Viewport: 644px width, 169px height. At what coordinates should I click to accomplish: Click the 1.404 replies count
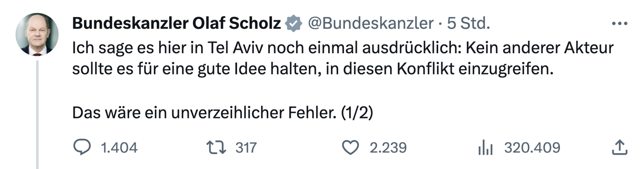[119, 148]
